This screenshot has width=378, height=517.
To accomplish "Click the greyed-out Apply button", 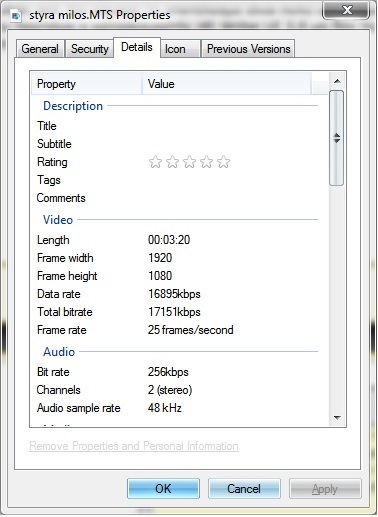I will coord(325,489).
